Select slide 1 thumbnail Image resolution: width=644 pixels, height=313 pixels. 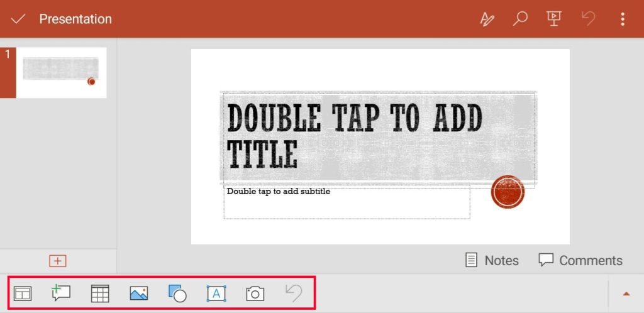coord(61,73)
